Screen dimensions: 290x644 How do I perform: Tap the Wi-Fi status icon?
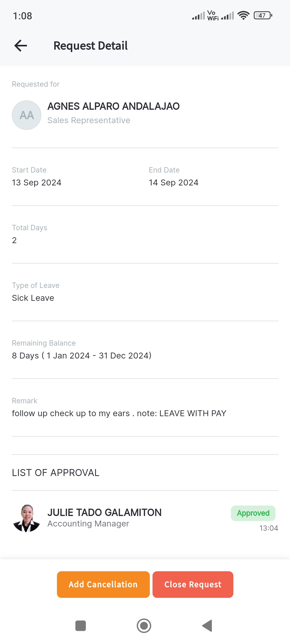click(x=243, y=16)
